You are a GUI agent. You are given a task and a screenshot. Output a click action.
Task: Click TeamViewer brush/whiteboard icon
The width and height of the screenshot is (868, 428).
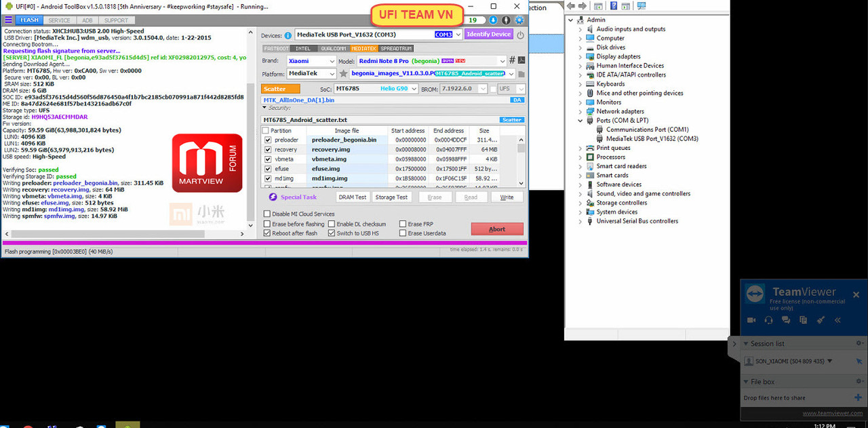820,319
